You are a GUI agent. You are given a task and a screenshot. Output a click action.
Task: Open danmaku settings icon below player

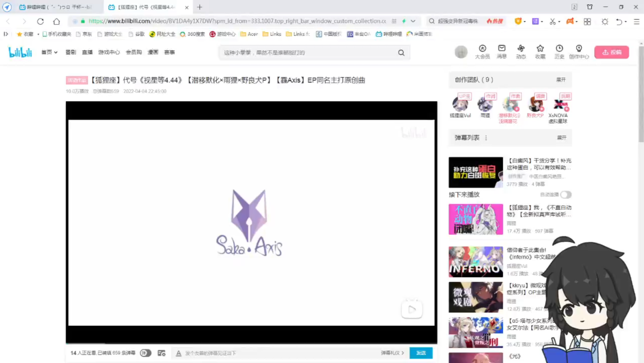point(162,353)
